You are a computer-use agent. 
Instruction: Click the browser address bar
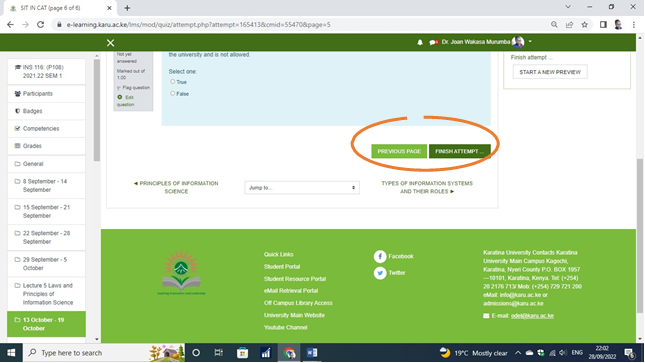300,25
